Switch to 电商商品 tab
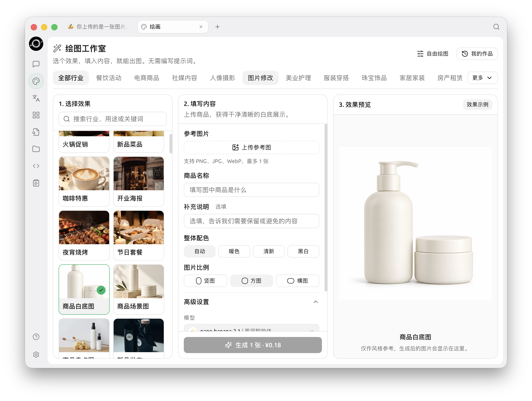Viewport: 532px width, 401px height. [x=147, y=78]
